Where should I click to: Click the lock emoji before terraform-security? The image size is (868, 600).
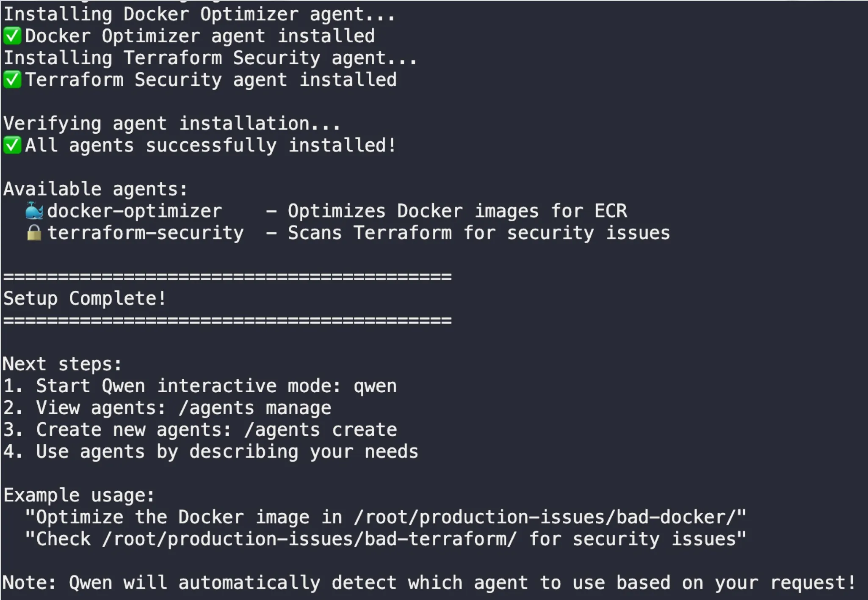(x=34, y=233)
